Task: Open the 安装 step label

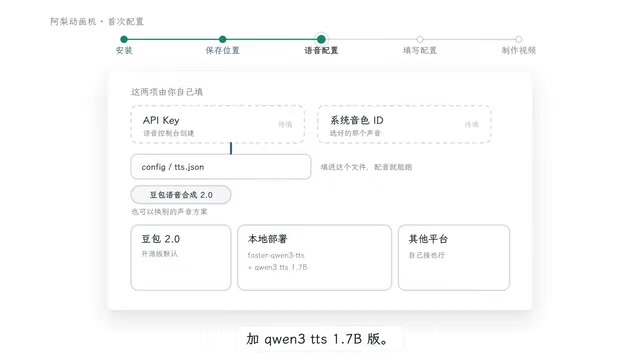Action: pos(124,51)
